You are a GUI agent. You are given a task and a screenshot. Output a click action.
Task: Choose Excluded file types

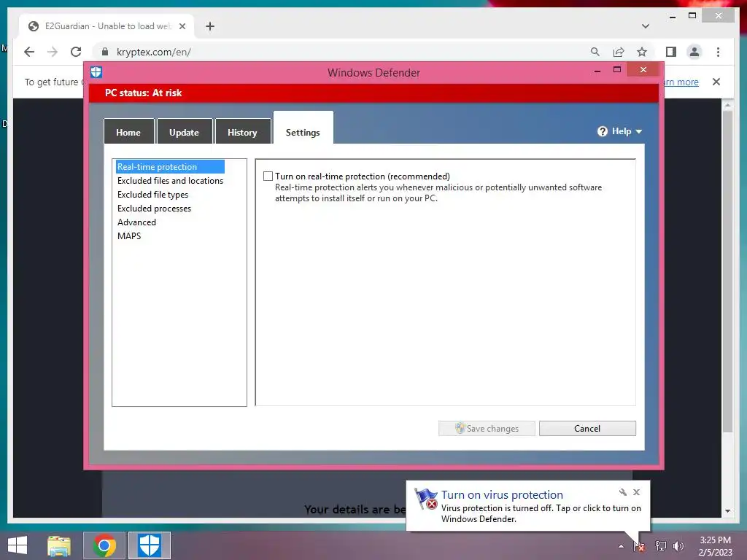[x=153, y=194]
